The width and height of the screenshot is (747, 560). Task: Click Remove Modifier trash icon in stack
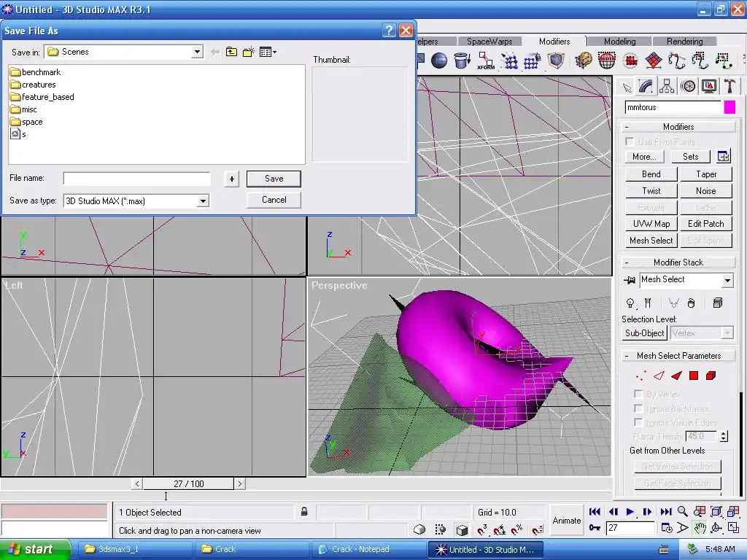click(692, 303)
